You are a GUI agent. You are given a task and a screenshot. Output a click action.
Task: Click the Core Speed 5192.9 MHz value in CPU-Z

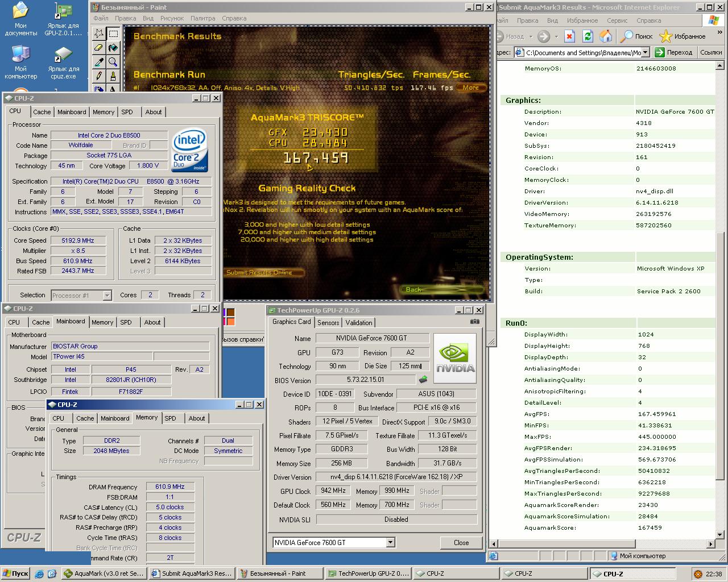coord(78,240)
